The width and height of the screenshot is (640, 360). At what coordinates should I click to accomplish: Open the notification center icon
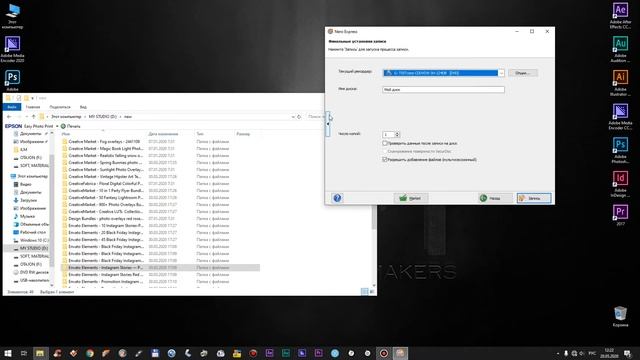tap(627, 353)
